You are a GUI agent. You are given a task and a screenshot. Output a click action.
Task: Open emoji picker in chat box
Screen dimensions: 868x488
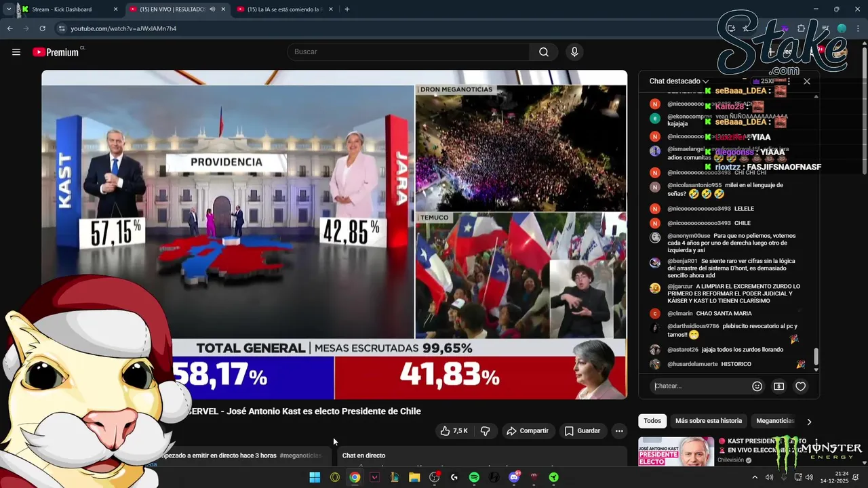[x=757, y=386]
